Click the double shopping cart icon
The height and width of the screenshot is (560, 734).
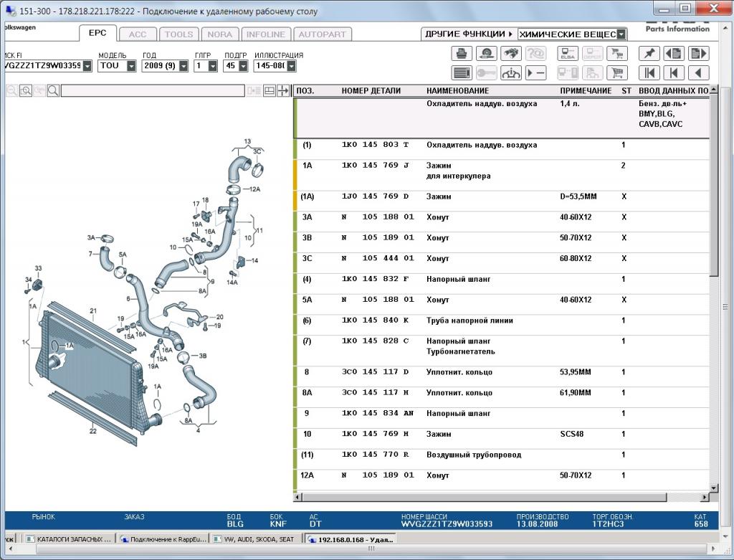point(617,53)
